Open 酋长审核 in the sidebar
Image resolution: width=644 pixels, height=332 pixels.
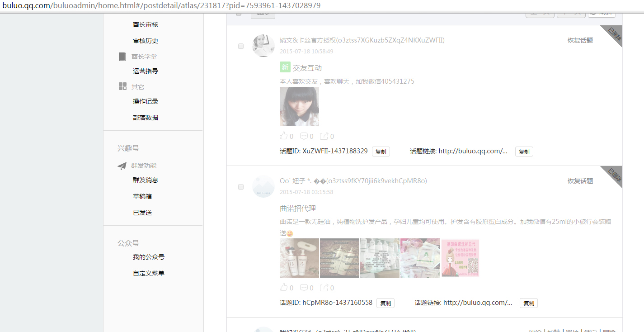click(146, 24)
